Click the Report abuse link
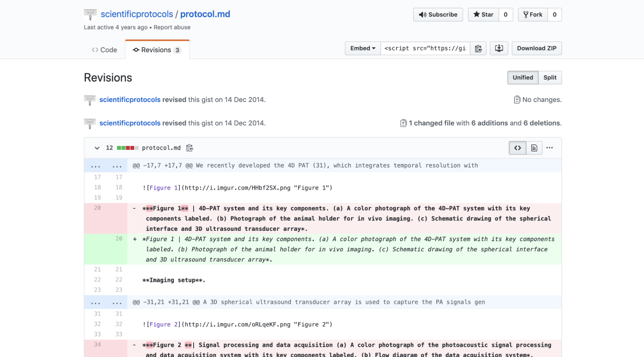Image resolution: width=644 pixels, height=357 pixels. click(x=172, y=27)
